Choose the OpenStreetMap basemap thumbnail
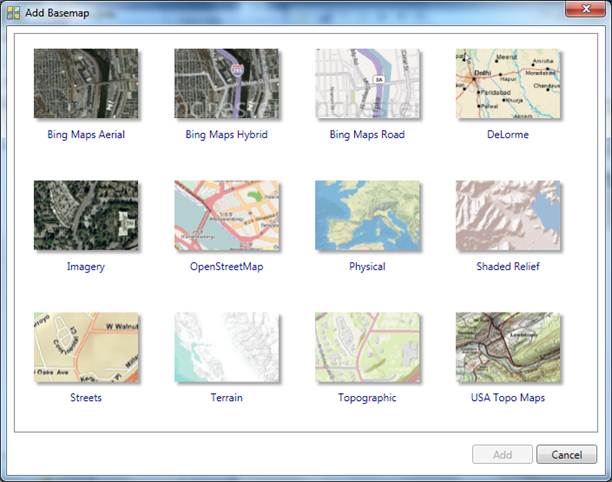 pos(226,215)
